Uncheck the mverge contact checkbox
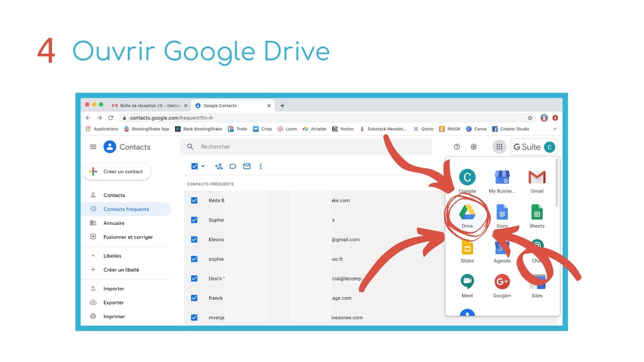The width and height of the screenshot is (644, 362). pyautogui.click(x=194, y=317)
